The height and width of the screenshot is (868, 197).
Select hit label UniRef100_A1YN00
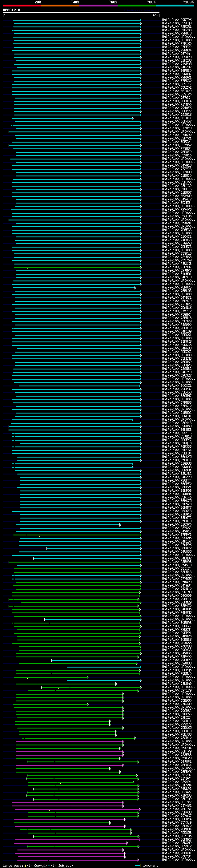click(x=177, y=104)
